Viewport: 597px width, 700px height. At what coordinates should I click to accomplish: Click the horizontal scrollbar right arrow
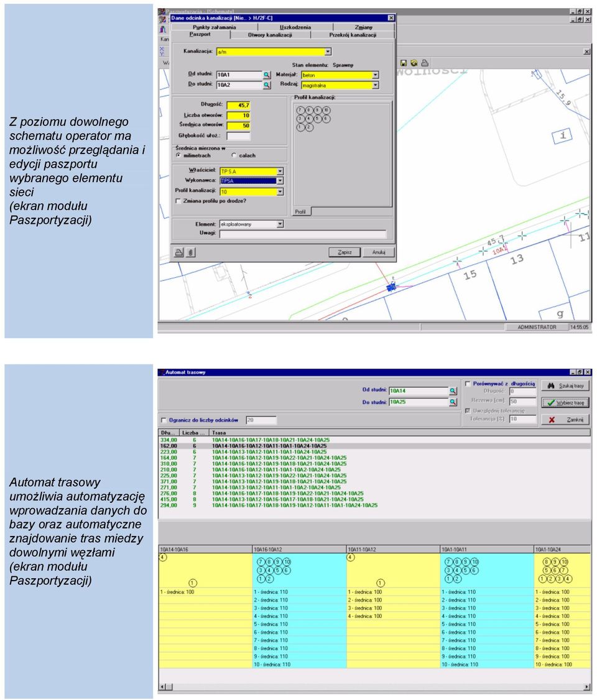586,687
